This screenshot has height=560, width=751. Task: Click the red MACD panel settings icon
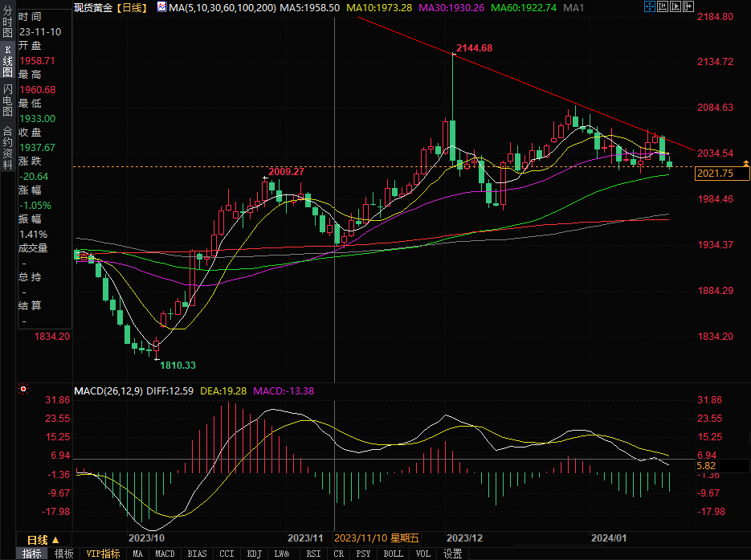pos(23,390)
